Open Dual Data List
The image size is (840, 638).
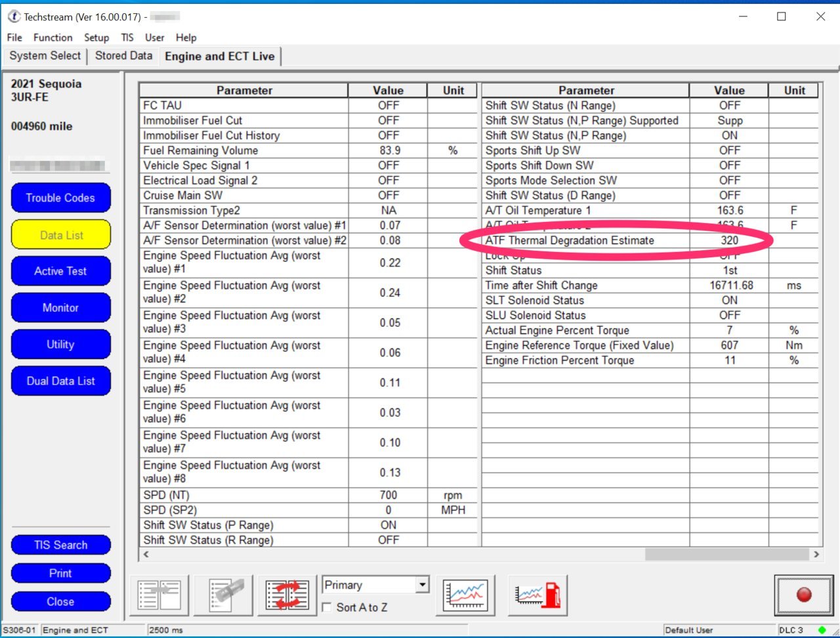coord(60,381)
